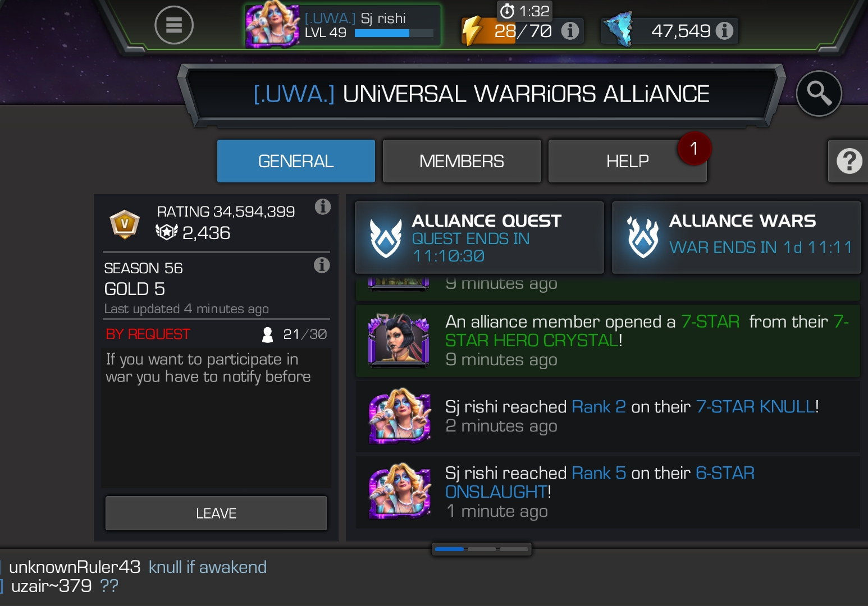
Task: Open the Season 56 info icon
Action: tap(322, 265)
